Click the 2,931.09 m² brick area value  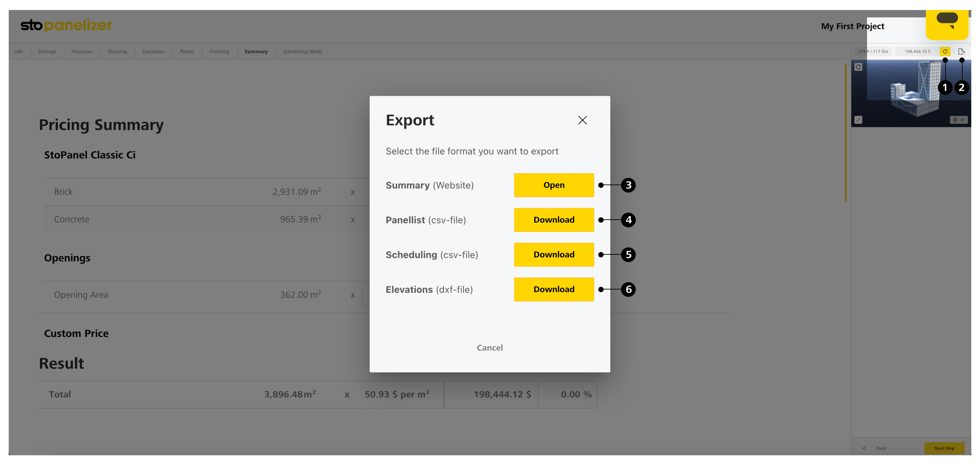coord(297,192)
